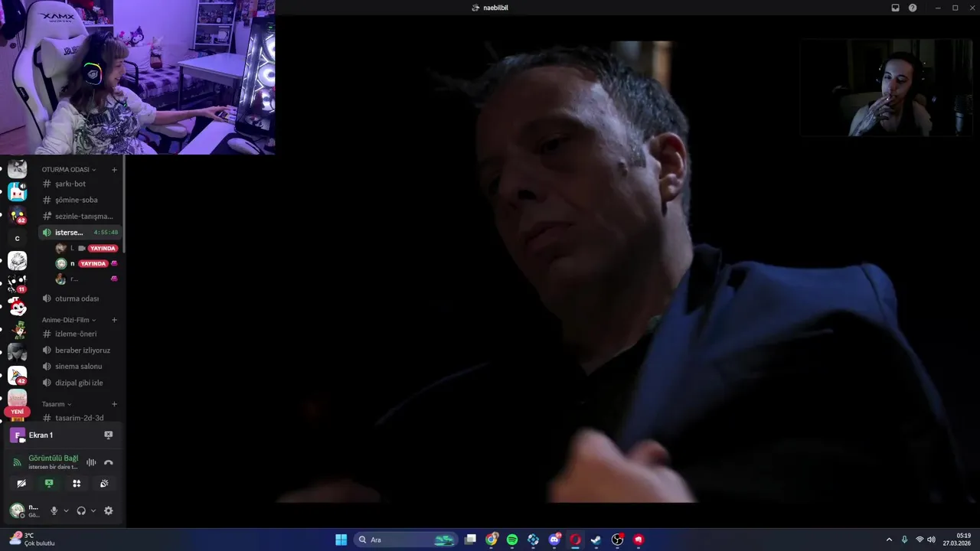
Task: Open the Windows Start menu
Action: (341, 540)
